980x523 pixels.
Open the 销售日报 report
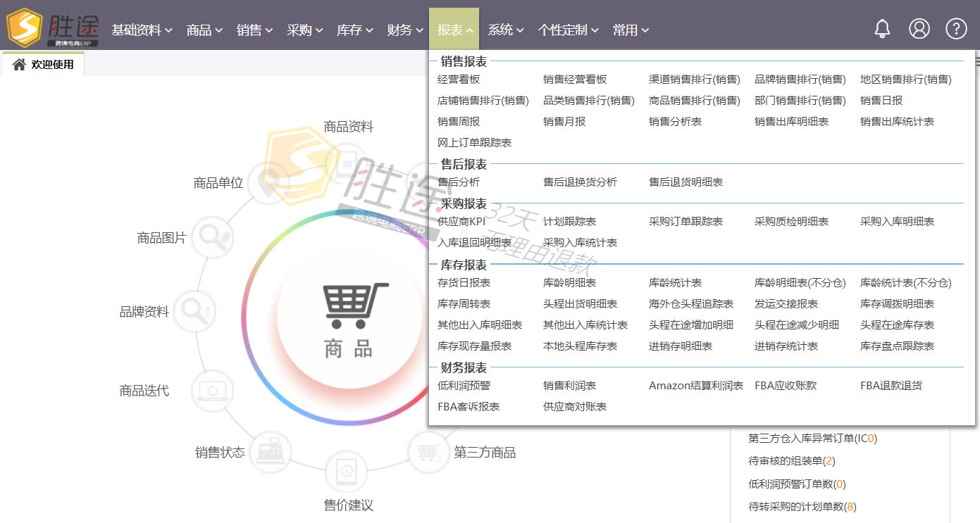[881, 101]
